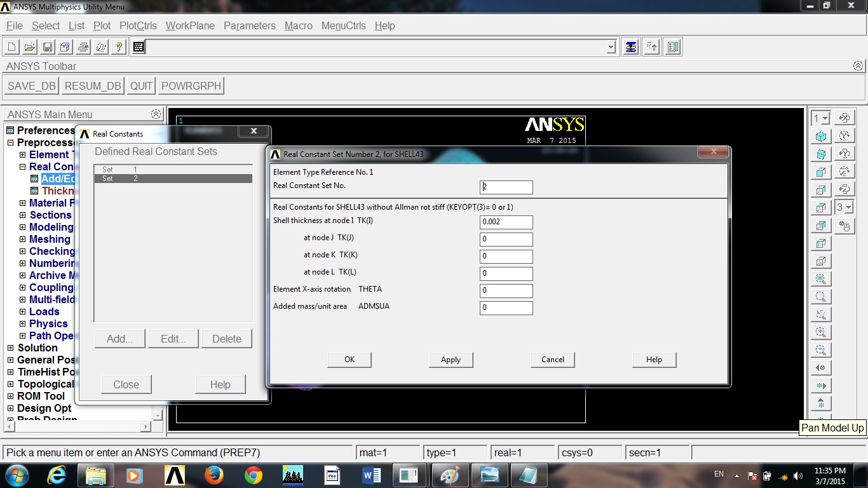Viewport: 868px width, 488px height.
Task: Expand the Meshing tree item
Action: (x=23, y=240)
